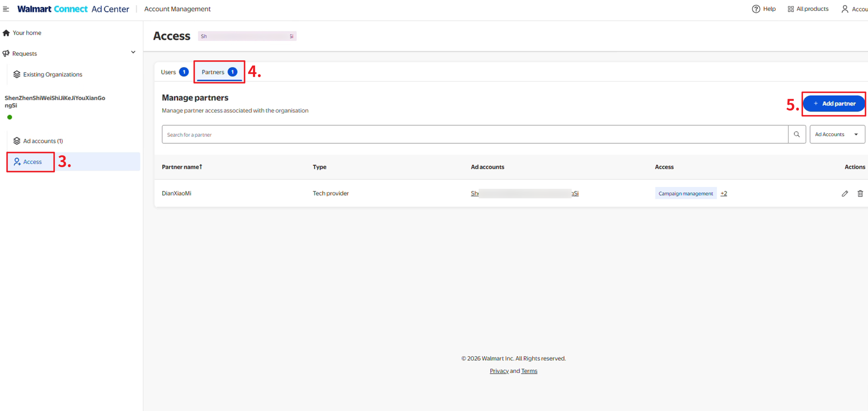Click the Add partner button
Screen dimensions: 868x411
[833, 104]
